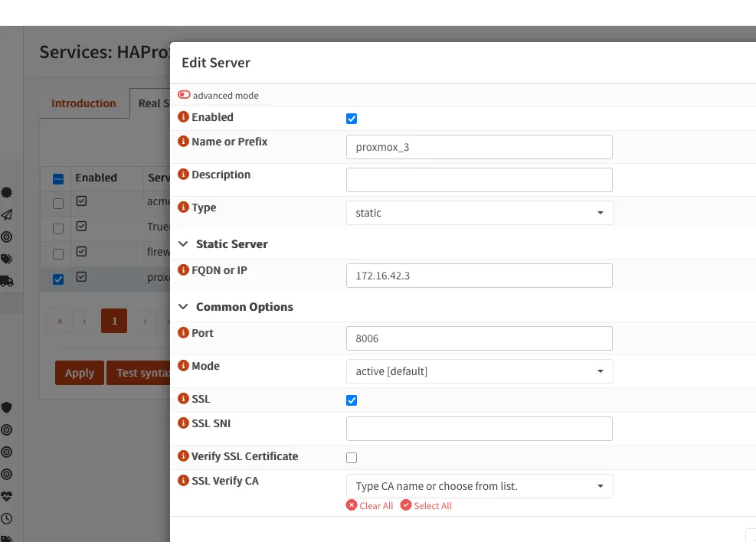Screen dimensions: 756x542
Task: Click the Apply button
Action: [x=79, y=373]
